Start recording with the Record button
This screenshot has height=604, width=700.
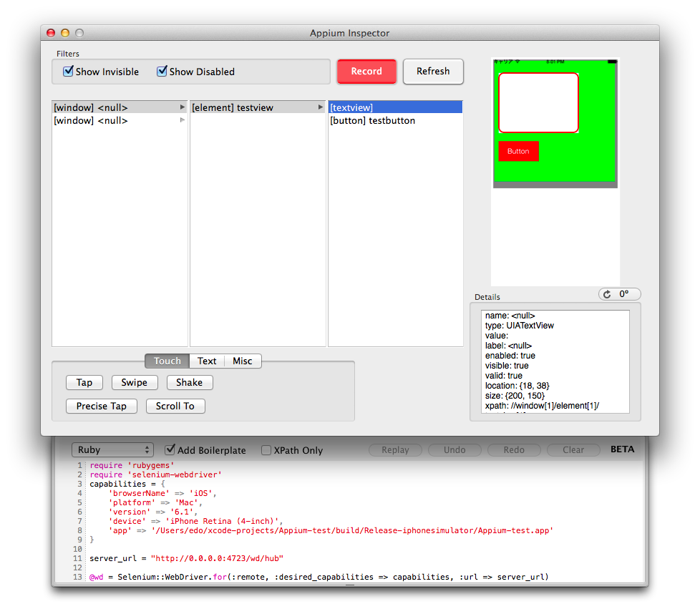(x=366, y=72)
